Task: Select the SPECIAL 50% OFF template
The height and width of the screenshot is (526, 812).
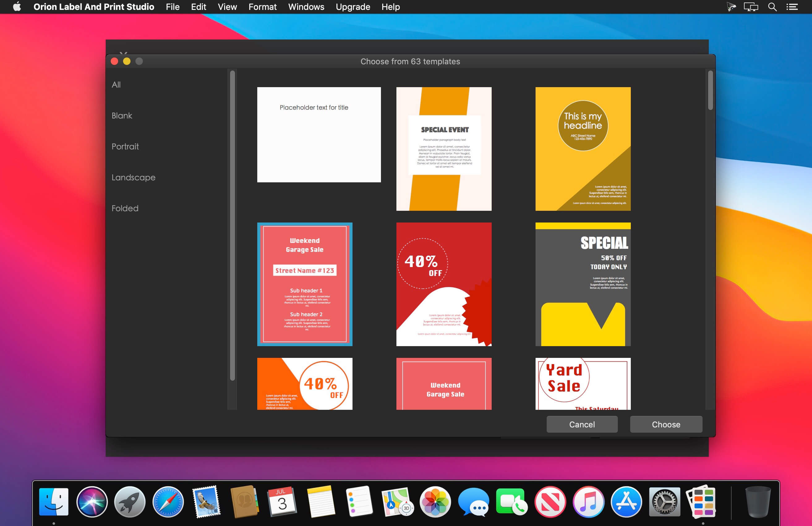Action: pos(583,284)
